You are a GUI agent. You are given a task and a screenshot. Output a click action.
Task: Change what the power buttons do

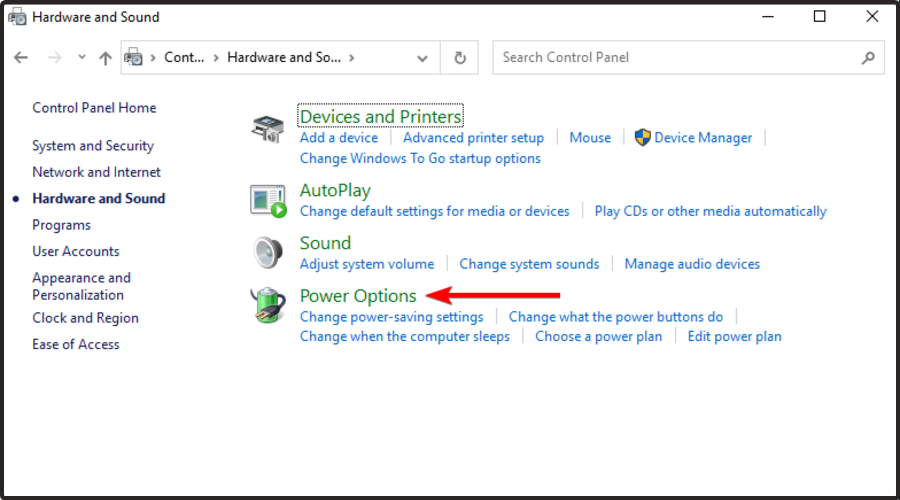pyautogui.click(x=616, y=317)
